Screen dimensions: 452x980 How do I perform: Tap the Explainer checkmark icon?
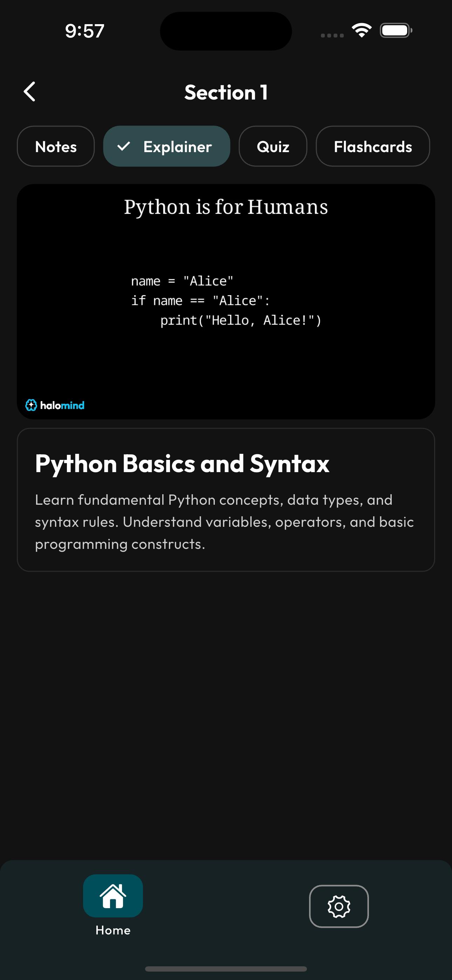124,147
